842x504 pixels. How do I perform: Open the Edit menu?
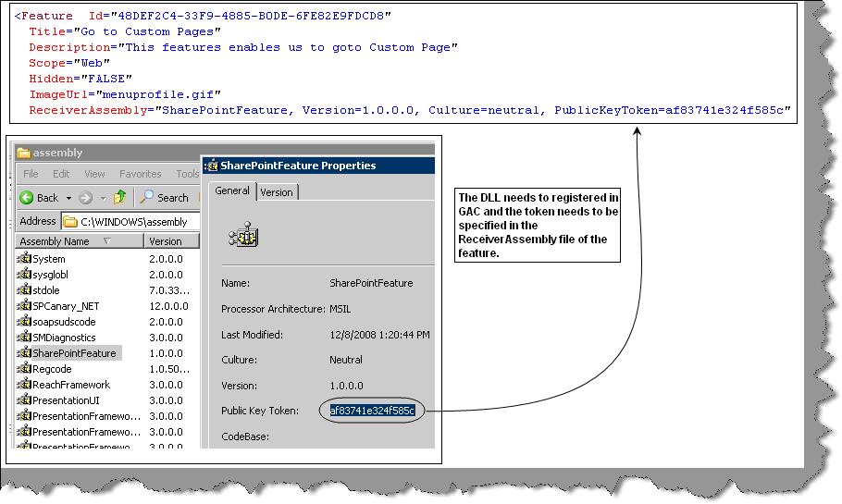point(61,174)
